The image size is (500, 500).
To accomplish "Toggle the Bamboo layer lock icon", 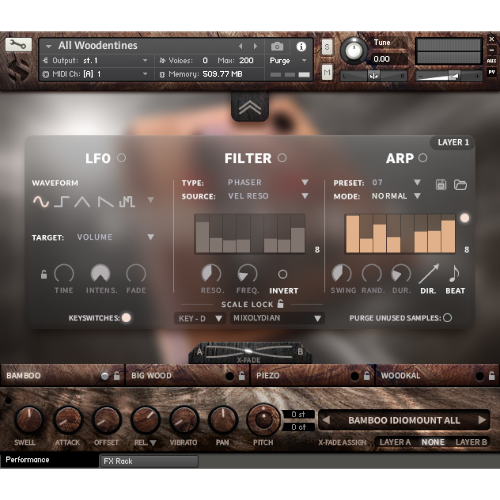I will point(117,376).
